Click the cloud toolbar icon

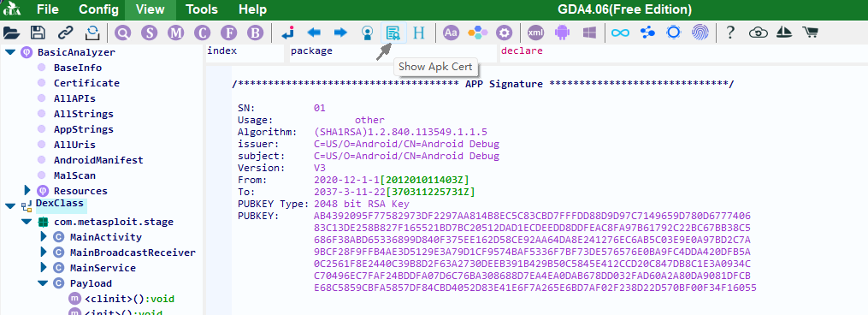[x=759, y=33]
